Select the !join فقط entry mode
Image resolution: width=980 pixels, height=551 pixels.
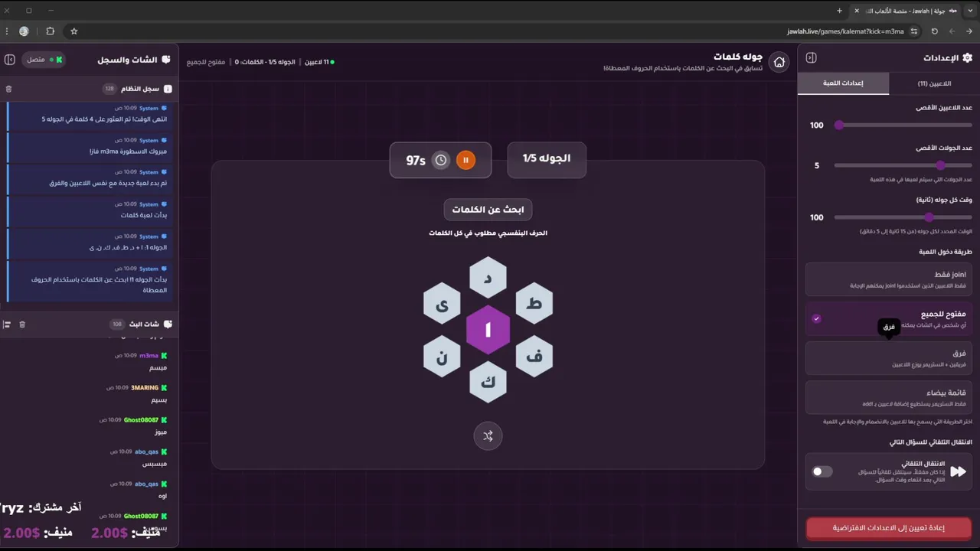(x=889, y=279)
